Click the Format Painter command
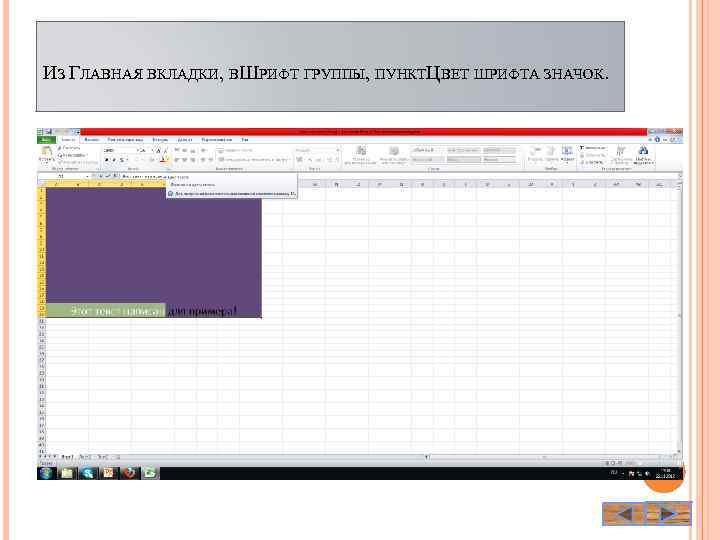 [x=78, y=162]
